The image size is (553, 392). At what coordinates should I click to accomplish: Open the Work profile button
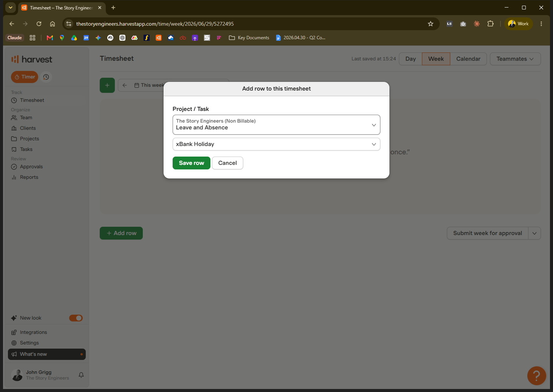click(x=519, y=24)
